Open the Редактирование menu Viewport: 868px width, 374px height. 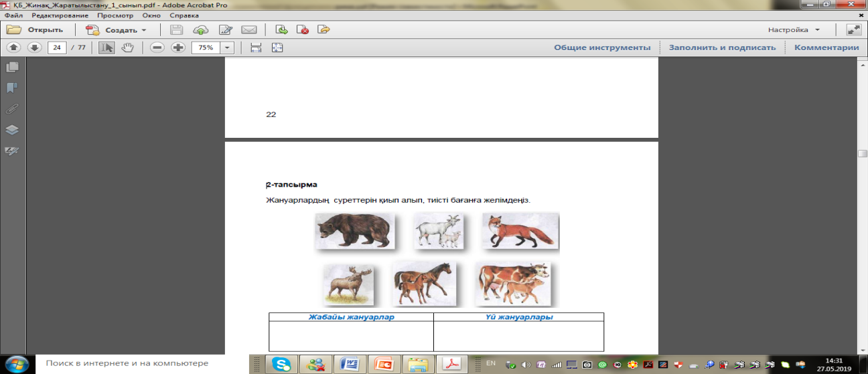(60, 15)
